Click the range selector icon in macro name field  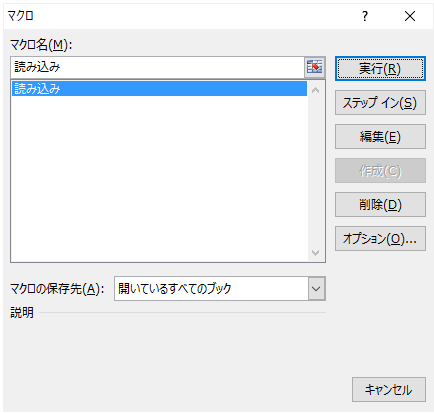point(314,67)
